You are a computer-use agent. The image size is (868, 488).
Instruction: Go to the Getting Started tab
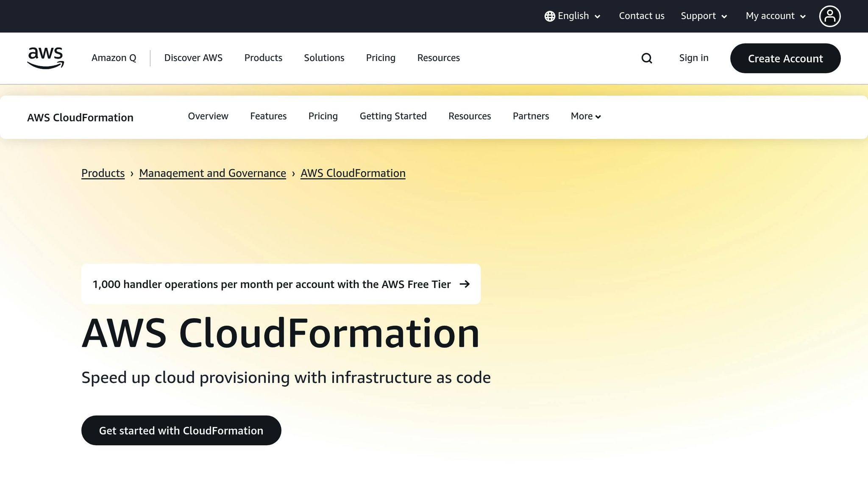(x=393, y=116)
